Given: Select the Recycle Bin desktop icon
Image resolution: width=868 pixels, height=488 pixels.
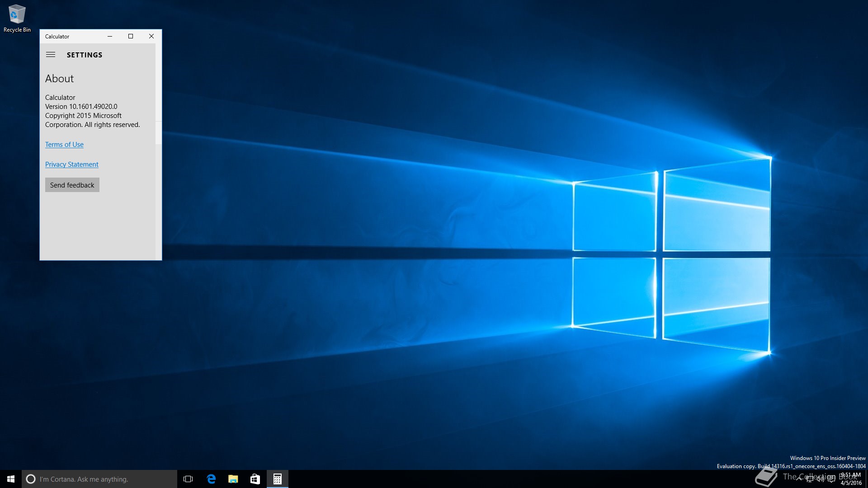Looking at the screenshot, I should click(x=17, y=18).
